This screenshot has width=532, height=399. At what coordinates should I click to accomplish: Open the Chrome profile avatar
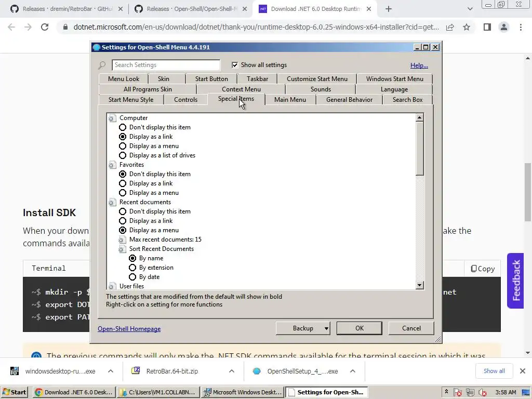pyautogui.click(x=504, y=27)
